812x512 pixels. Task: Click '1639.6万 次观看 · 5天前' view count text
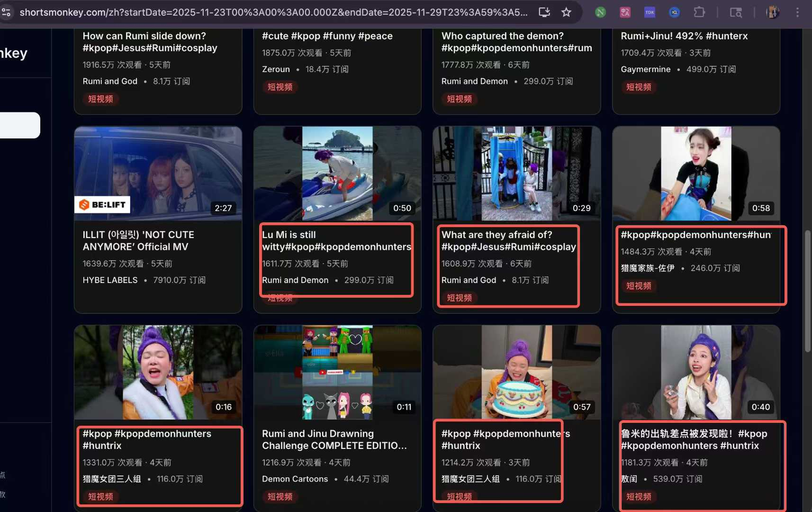tap(127, 264)
